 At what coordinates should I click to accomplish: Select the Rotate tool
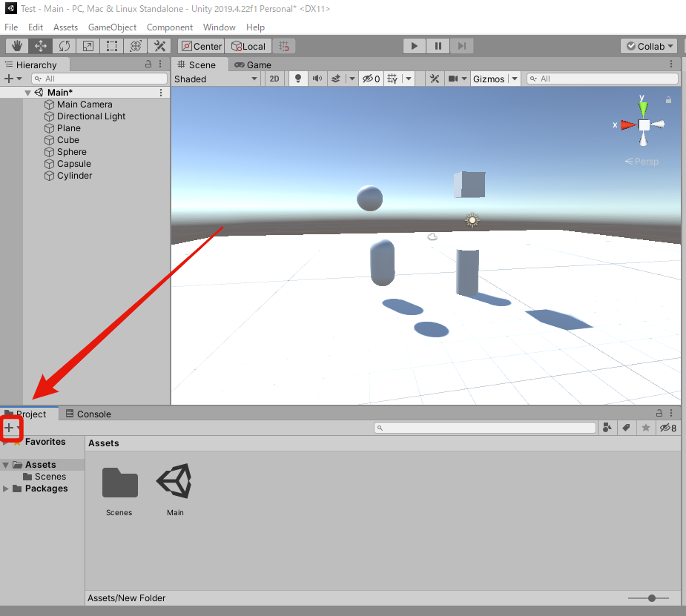tap(65, 45)
